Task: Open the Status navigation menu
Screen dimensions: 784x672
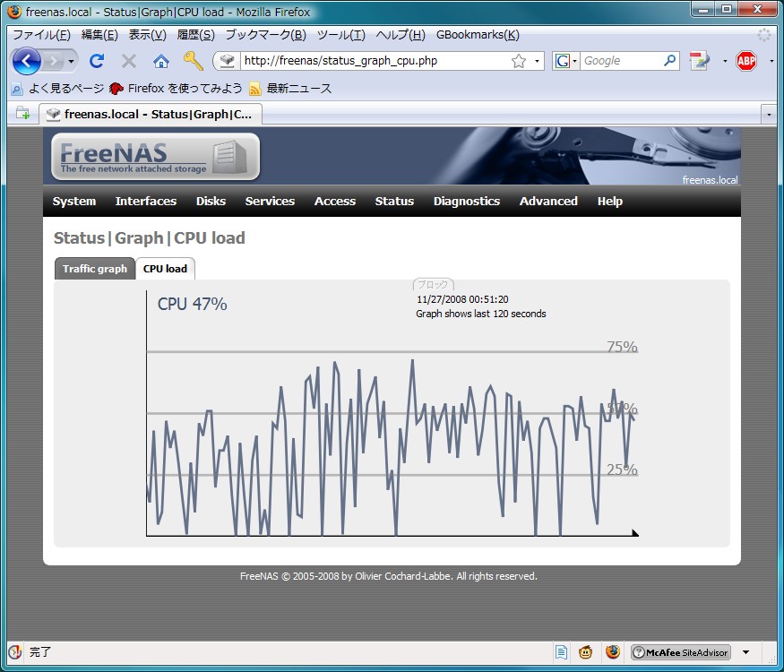Action: coord(394,201)
